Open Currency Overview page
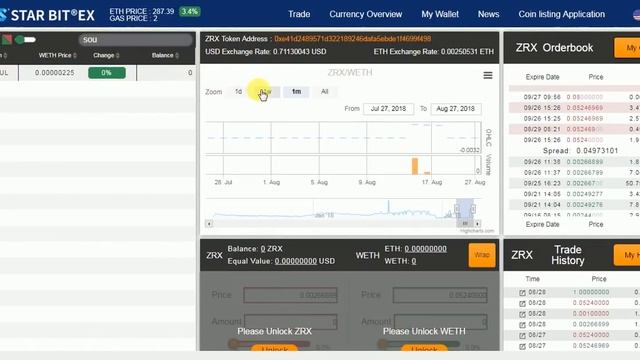 [366, 14]
